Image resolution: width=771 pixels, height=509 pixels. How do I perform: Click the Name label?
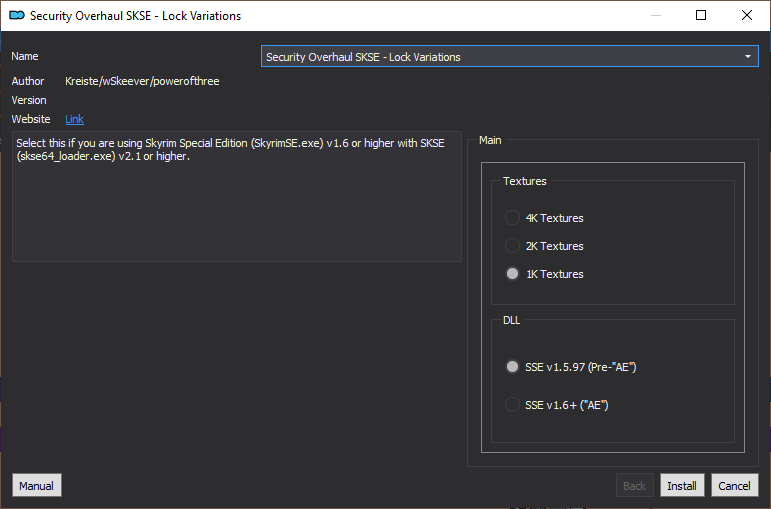tap(25, 56)
